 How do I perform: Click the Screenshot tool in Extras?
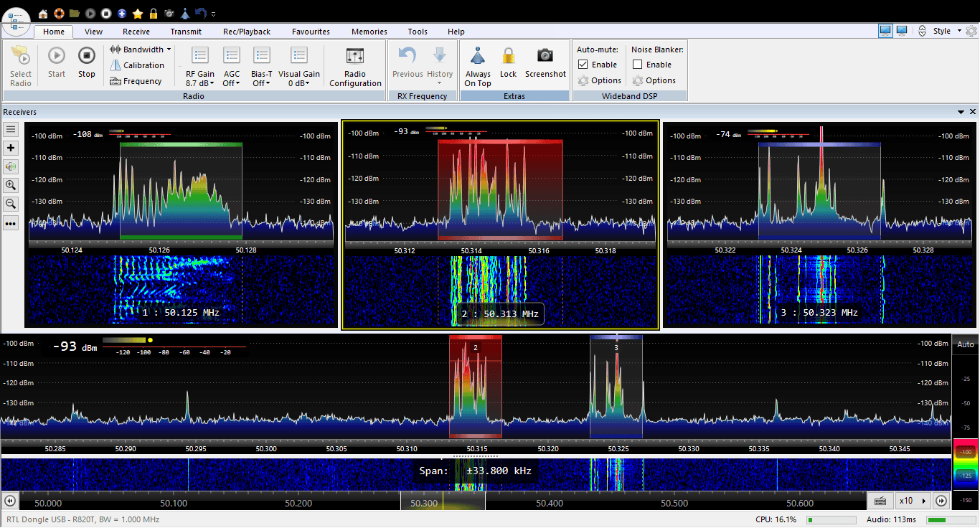[x=545, y=65]
